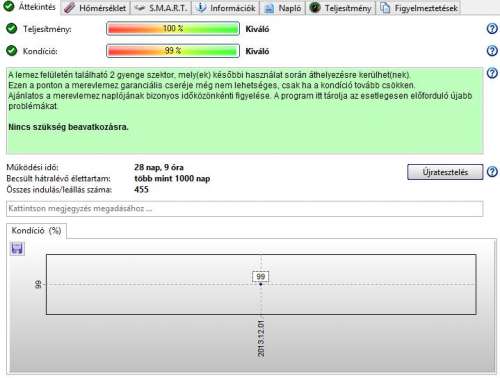Click the 'Működési idő:' label

[32, 167]
